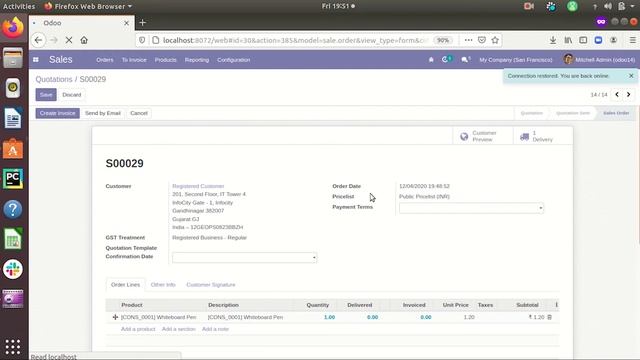Open the To Invoice menu

(x=134, y=60)
